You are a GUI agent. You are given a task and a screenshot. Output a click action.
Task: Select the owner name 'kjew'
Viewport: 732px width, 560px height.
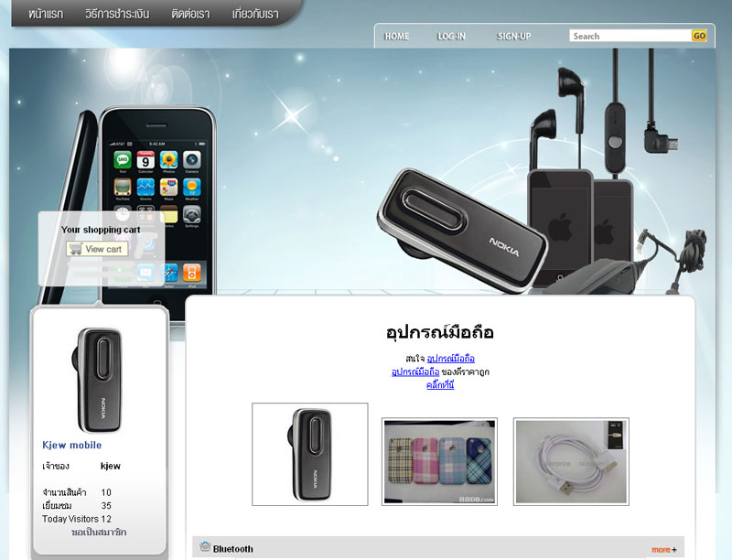click(110, 466)
